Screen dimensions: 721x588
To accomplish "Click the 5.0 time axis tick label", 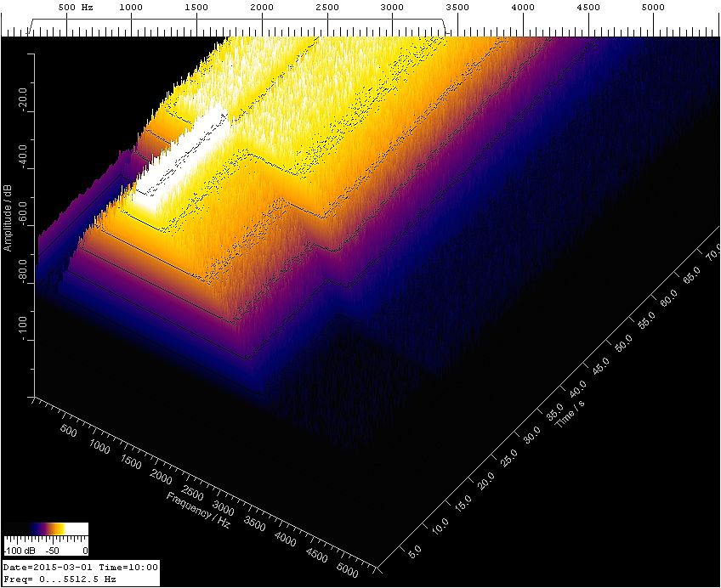I will (416, 552).
